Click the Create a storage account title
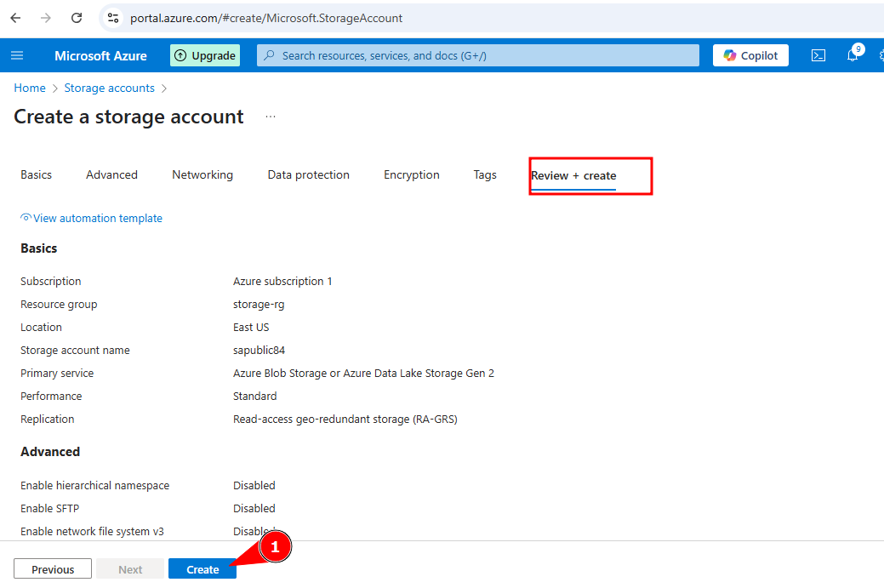 click(128, 117)
